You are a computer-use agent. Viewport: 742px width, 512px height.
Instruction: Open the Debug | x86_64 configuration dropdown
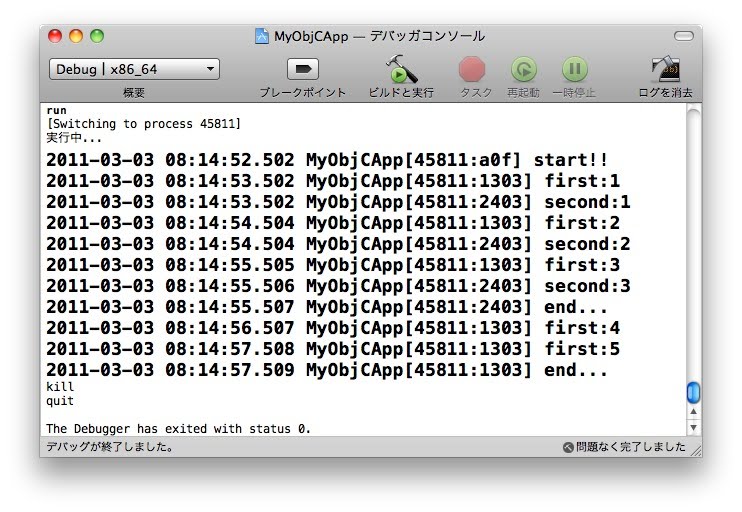(134, 69)
